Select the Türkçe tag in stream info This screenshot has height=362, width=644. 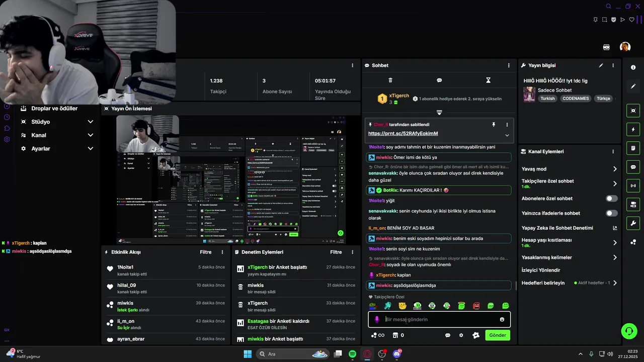click(603, 99)
